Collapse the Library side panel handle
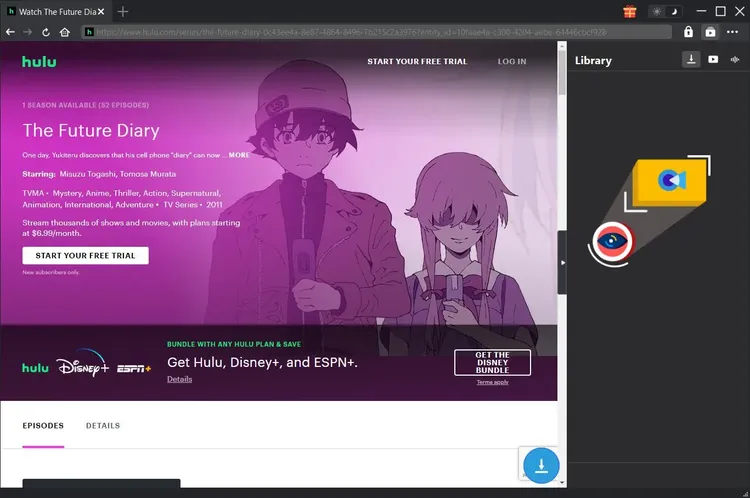The width and height of the screenshot is (750, 498). click(562, 263)
